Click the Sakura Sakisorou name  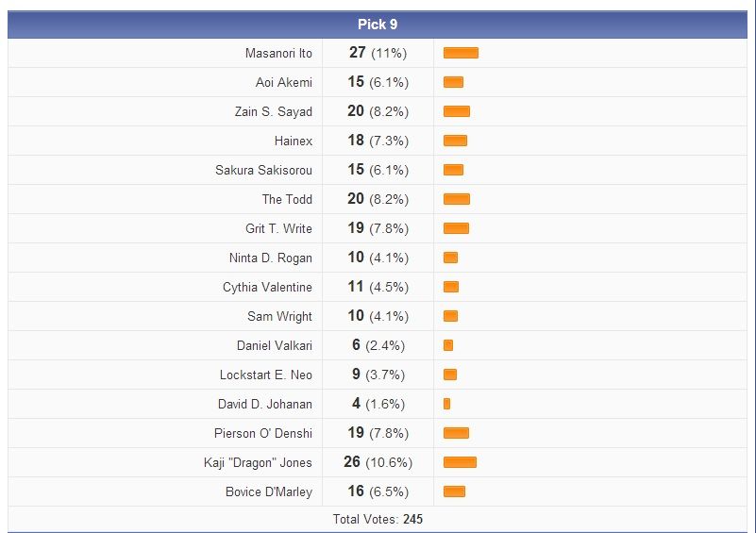click(x=263, y=171)
